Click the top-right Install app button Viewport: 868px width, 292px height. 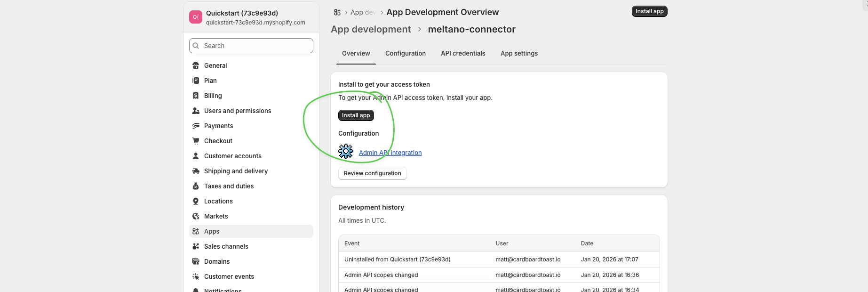pyautogui.click(x=649, y=11)
